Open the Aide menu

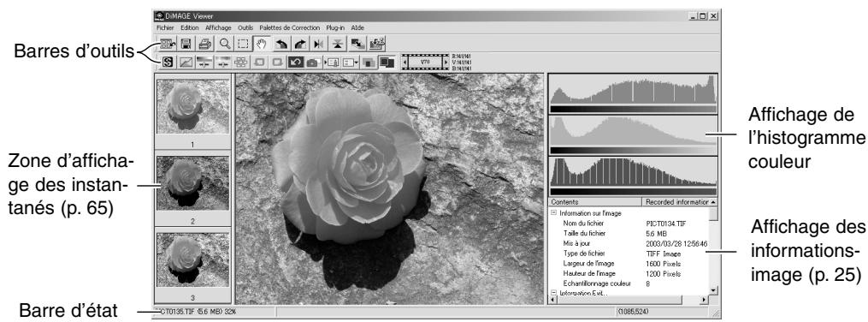click(357, 27)
